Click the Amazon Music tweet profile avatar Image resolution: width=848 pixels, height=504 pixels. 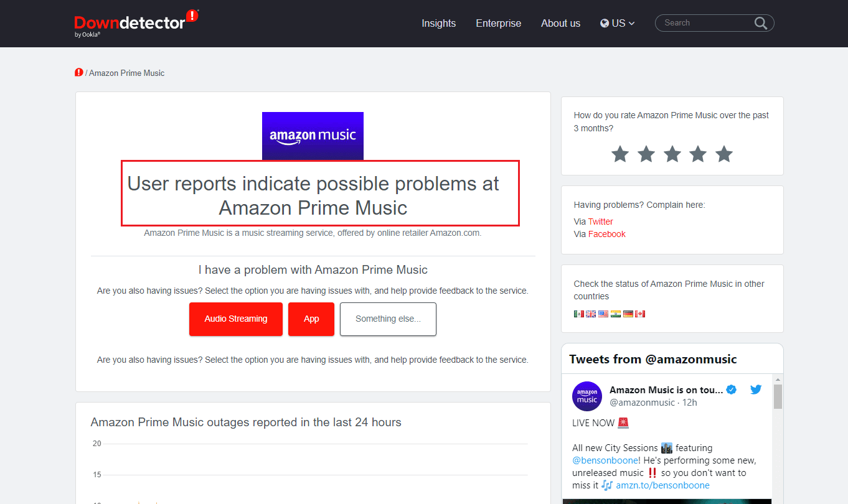pyautogui.click(x=587, y=396)
